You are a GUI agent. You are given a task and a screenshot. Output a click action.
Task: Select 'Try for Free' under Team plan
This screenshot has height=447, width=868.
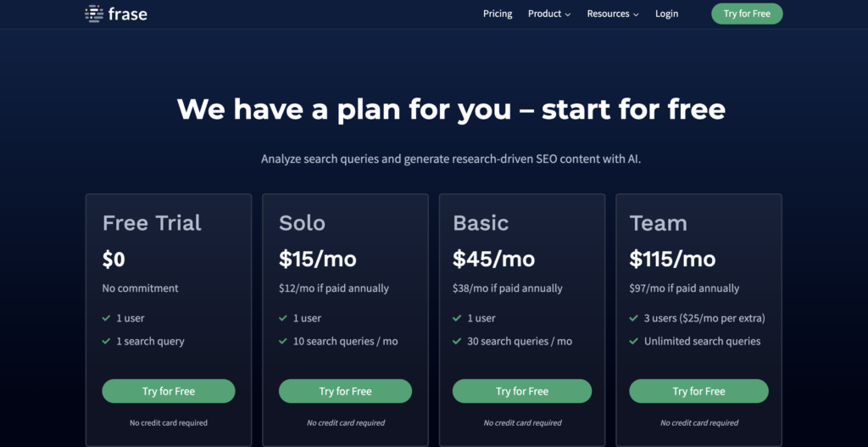[x=698, y=391]
